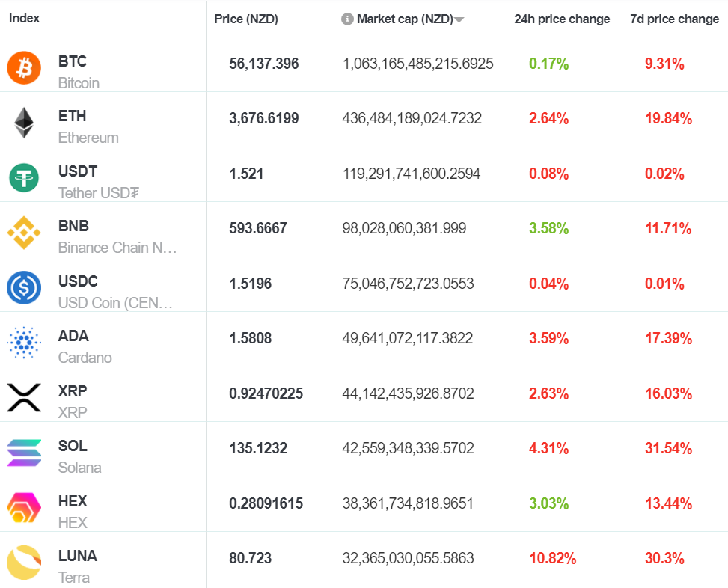Click the XRP black X logo icon
Image resolution: width=728 pixels, height=588 pixels.
pos(24,398)
